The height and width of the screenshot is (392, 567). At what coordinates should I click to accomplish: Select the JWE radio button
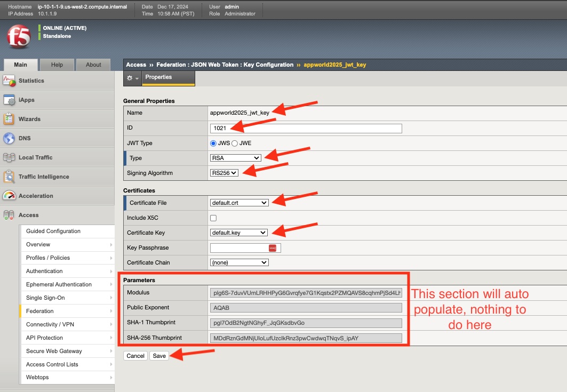[235, 143]
